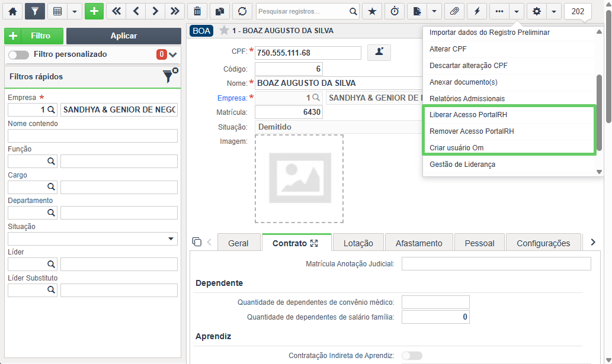Image resolution: width=612 pixels, height=364 pixels.
Task: Open the Departamento lookup magnifier
Action: tap(51, 213)
